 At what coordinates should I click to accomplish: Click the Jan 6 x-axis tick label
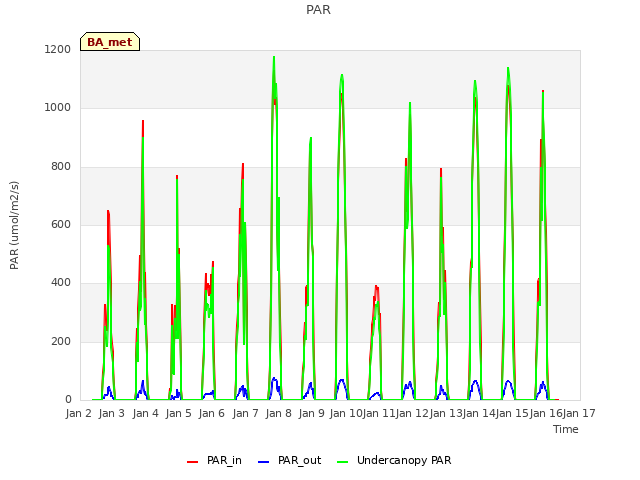(x=212, y=413)
